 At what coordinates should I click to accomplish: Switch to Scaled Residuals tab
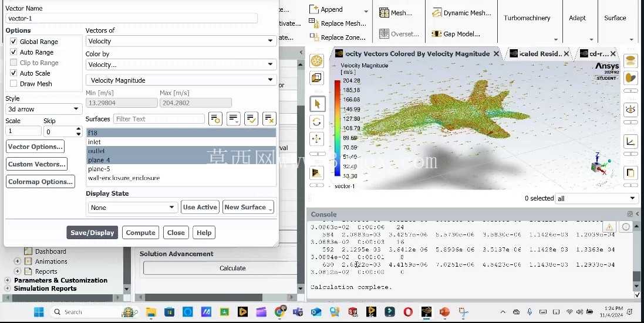pos(540,54)
